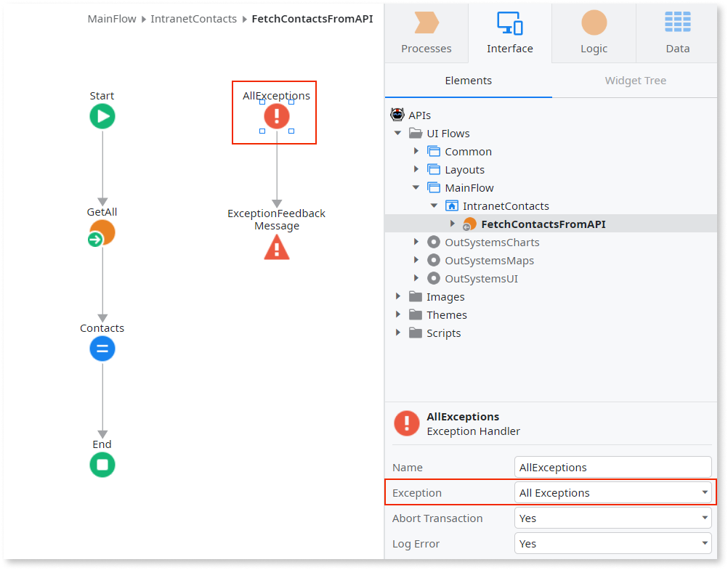Click the IntranetContacts screen icon

click(451, 206)
